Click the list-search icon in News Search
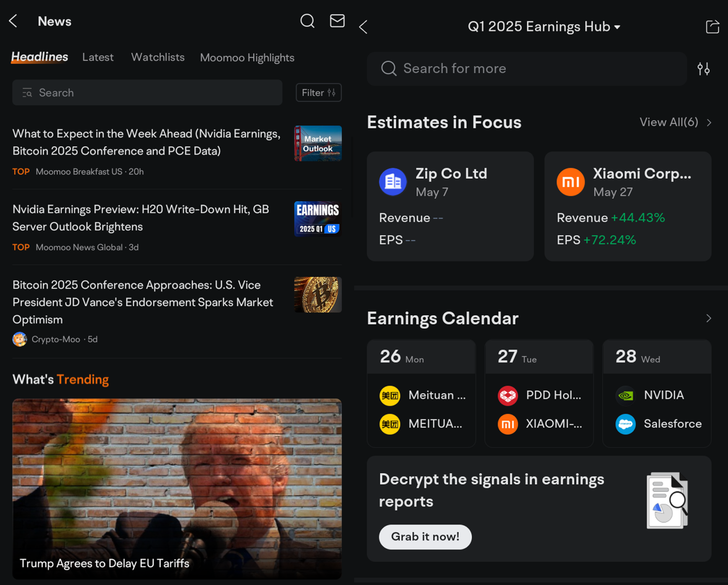The height and width of the screenshot is (585, 728). coord(27,93)
